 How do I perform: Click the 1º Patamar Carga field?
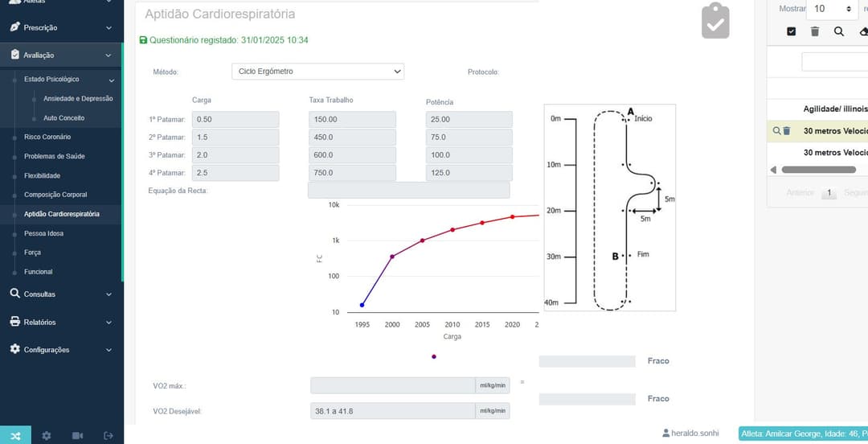(235, 120)
